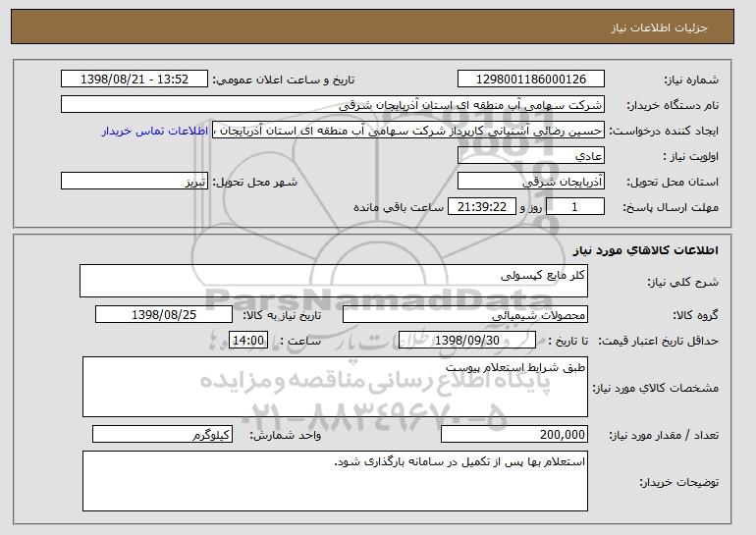Click the شهر محل تحویل field تبریز

point(135,182)
